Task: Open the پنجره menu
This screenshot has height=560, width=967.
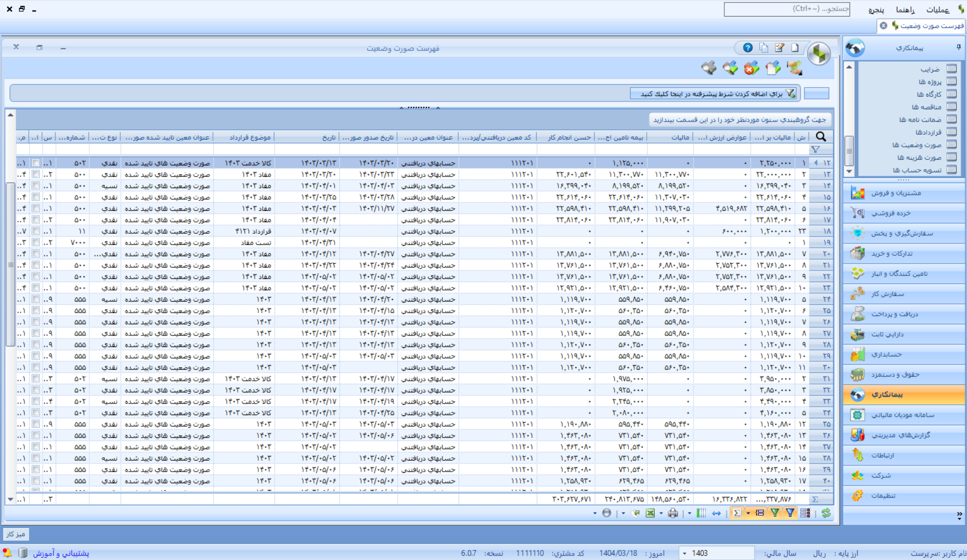Action: 876,10
